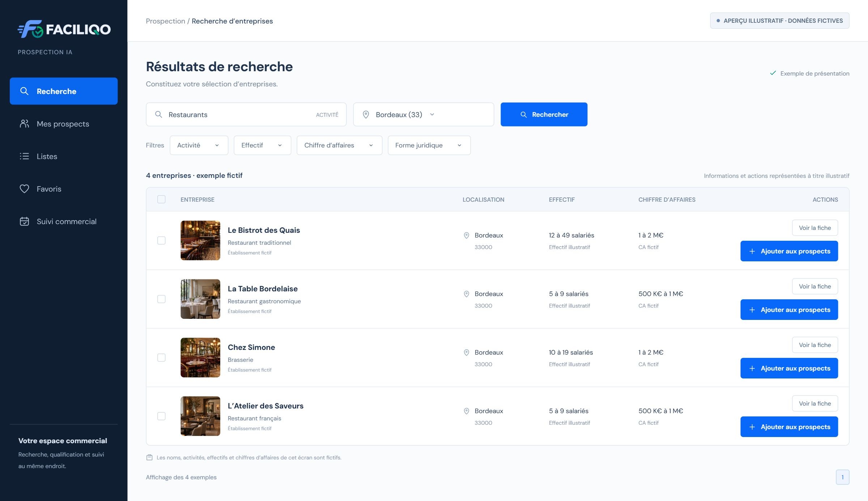Open the Chez Simone thumbnail photo

tap(200, 357)
